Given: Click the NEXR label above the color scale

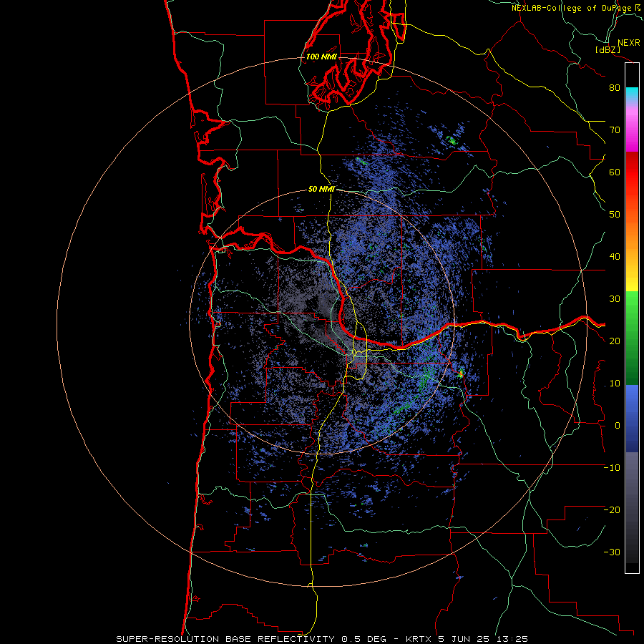Looking at the screenshot, I should 629,43.
